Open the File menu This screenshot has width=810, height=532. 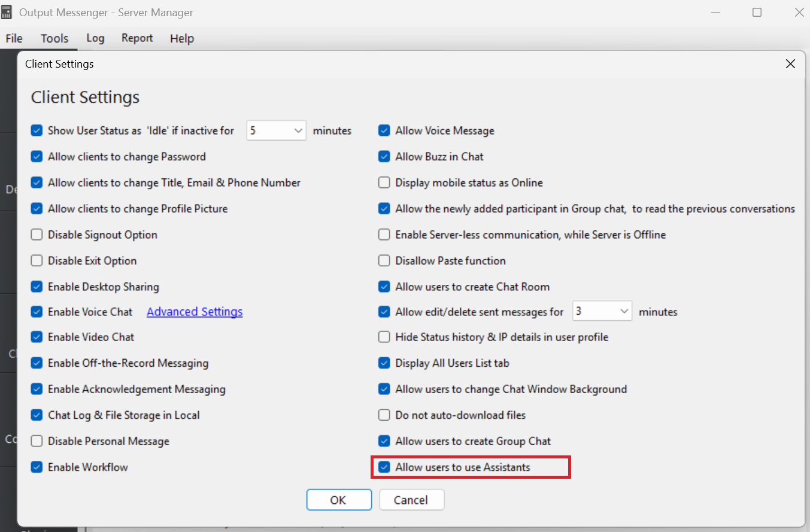tap(14, 38)
